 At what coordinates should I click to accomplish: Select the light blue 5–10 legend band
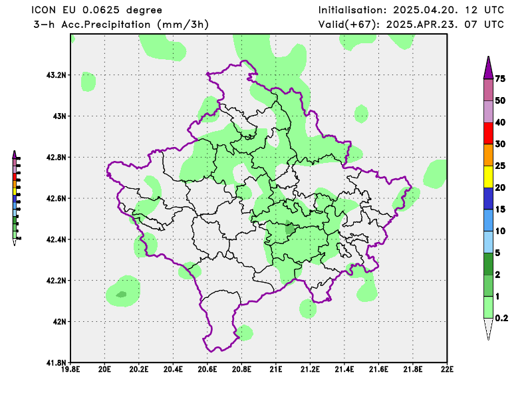(488, 242)
